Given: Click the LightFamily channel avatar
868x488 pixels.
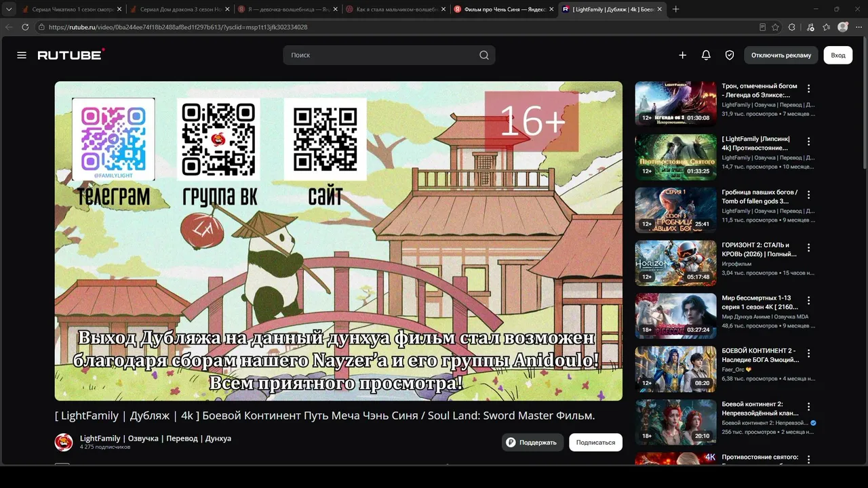Looking at the screenshot, I should pyautogui.click(x=64, y=442).
